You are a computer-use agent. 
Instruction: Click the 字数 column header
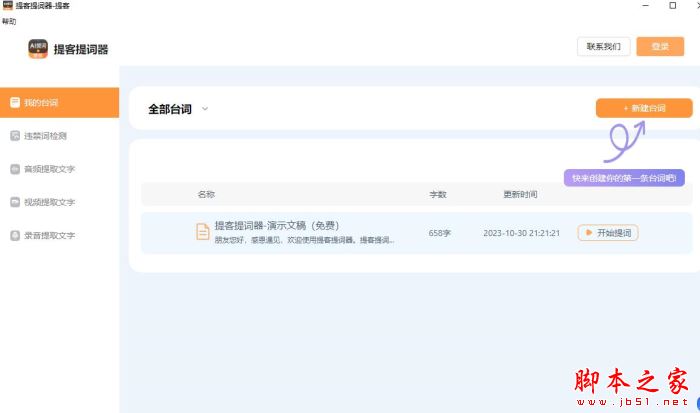pos(438,194)
